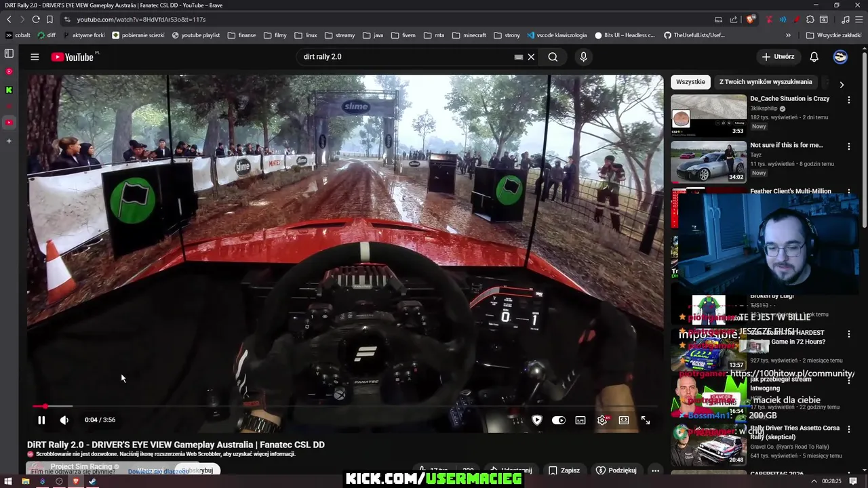Clear the YouTube search text
Viewport: 868px width, 488px height.
(531, 57)
